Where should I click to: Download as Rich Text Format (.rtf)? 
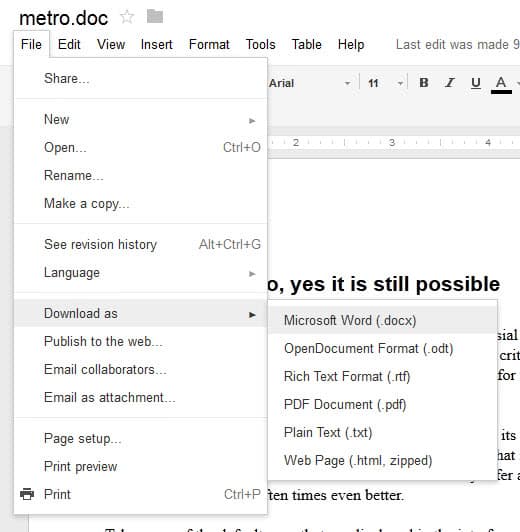(x=382, y=377)
